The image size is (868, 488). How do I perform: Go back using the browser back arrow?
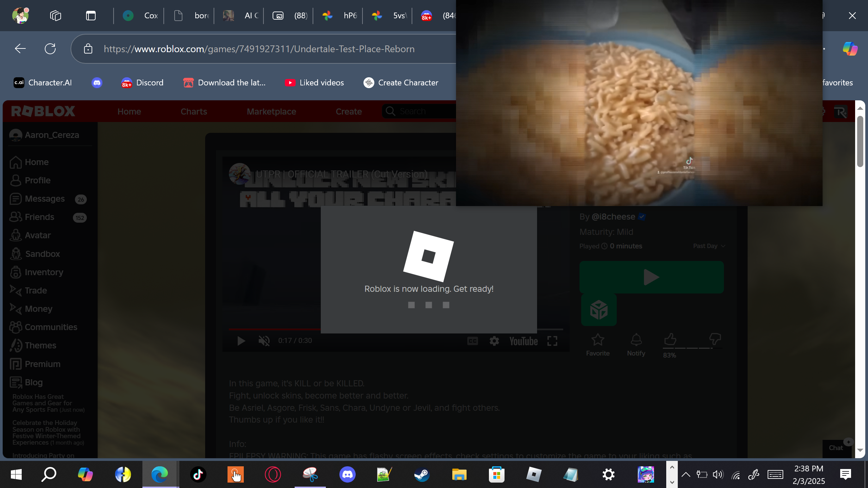tap(20, 49)
